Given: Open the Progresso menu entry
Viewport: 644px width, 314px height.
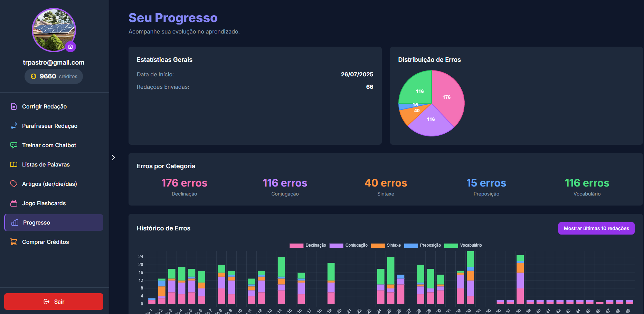Looking at the screenshot, I should [38, 222].
